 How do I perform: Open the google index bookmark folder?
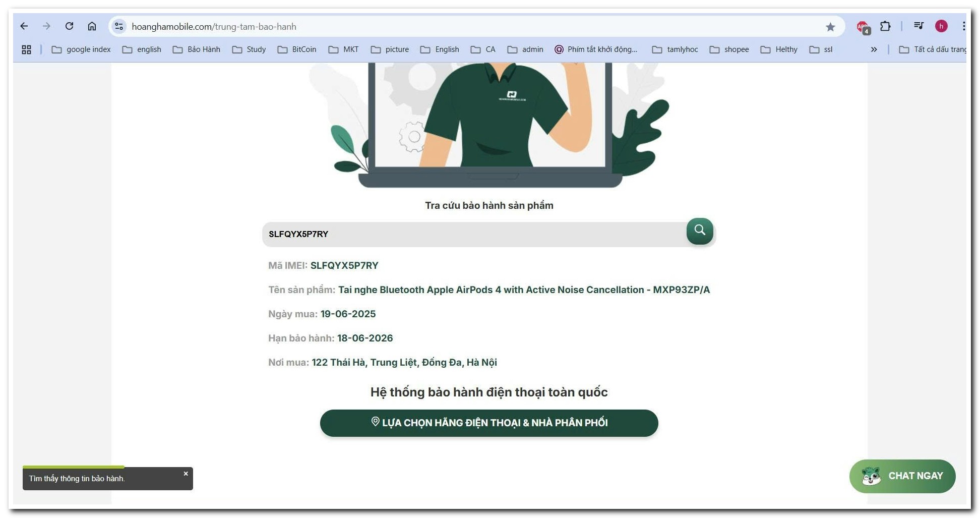point(81,49)
